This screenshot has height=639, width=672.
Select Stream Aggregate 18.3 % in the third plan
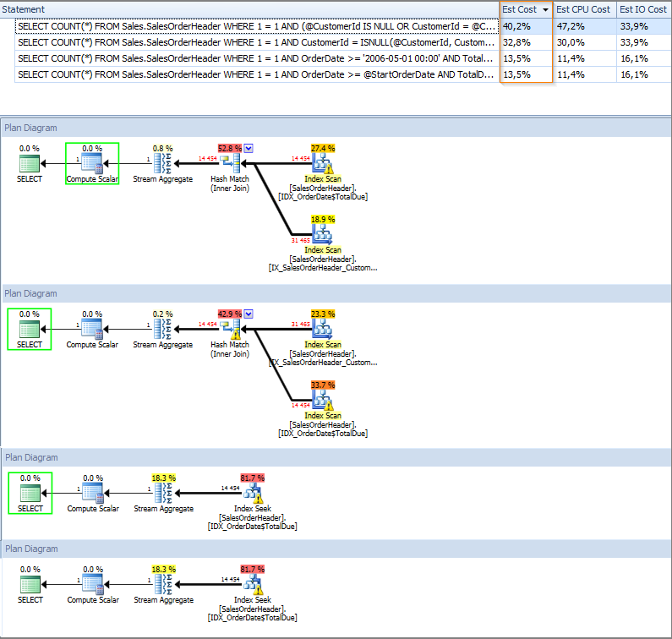pyautogui.click(x=164, y=494)
